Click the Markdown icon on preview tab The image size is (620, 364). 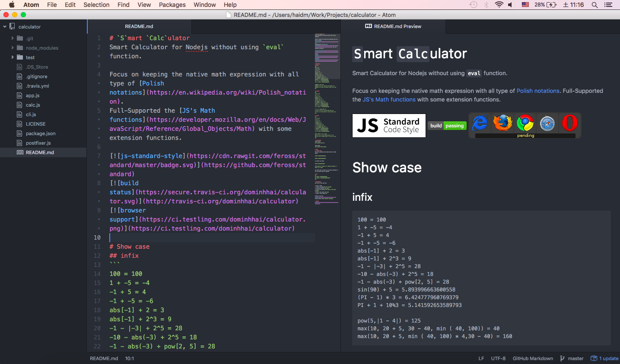[368, 26]
